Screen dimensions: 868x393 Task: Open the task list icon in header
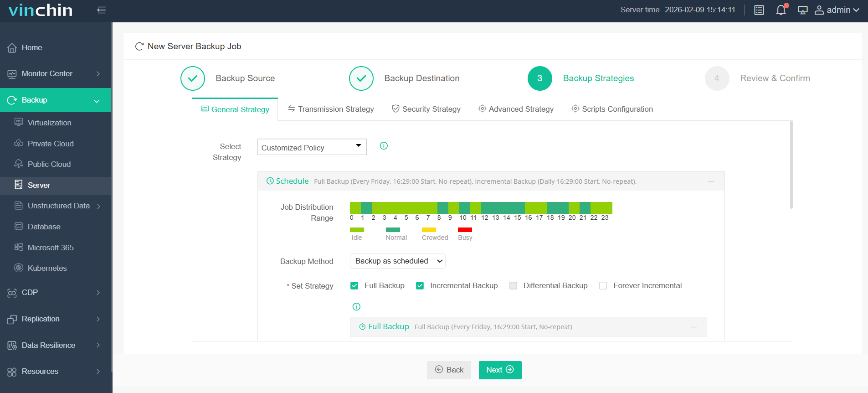tap(759, 10)
